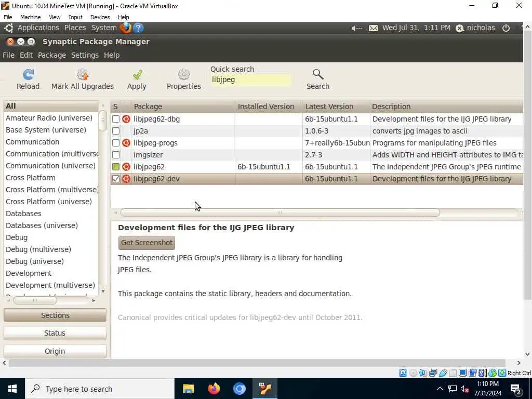Screen dimensions: 532x399
Task: Click the Sections filter button
Action: point(55,315)
